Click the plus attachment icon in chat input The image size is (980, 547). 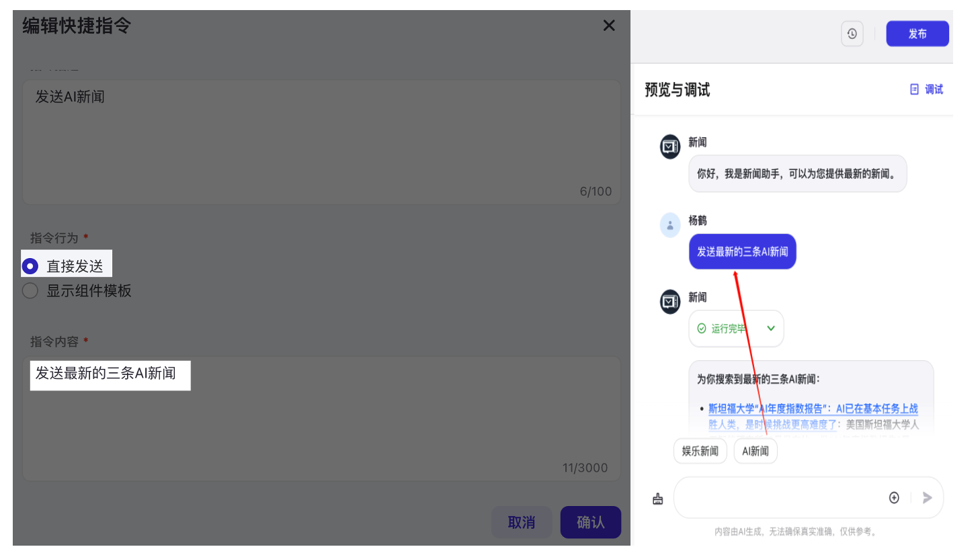(x=894, y=497)
